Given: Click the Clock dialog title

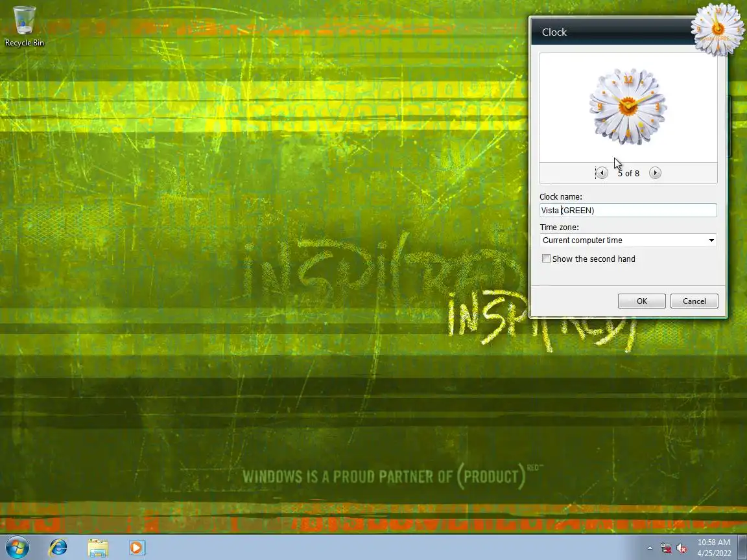Looking at the screenshot, I should [554, 32].
